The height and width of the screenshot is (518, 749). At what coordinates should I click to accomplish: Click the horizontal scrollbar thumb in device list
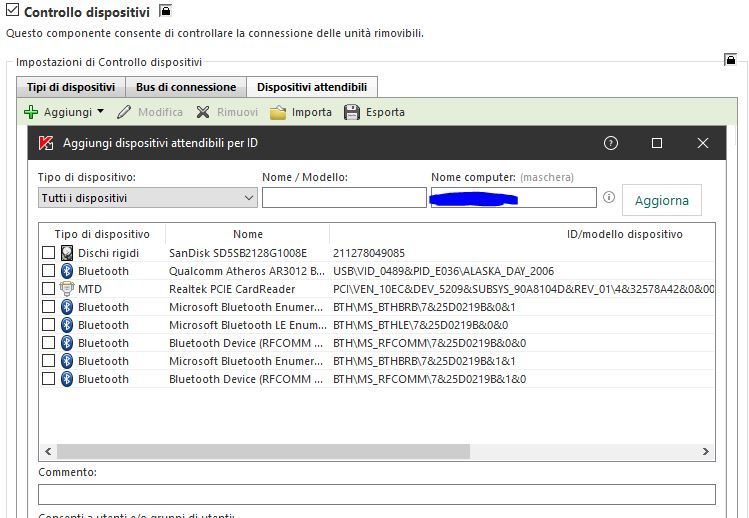click(263, 451)
